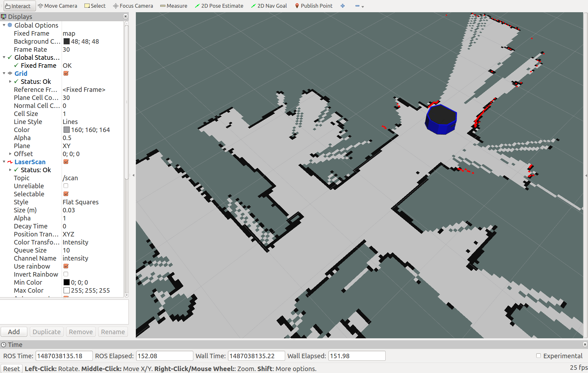The width and height of the screenshot is (588, 373).
Task: Click the Grid display icon
Action: [10, 73]
